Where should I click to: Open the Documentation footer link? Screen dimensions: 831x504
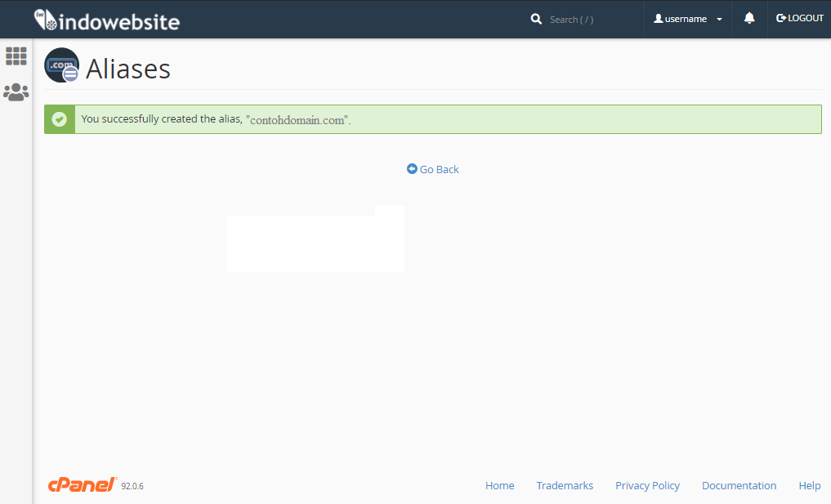pos(739,486)
